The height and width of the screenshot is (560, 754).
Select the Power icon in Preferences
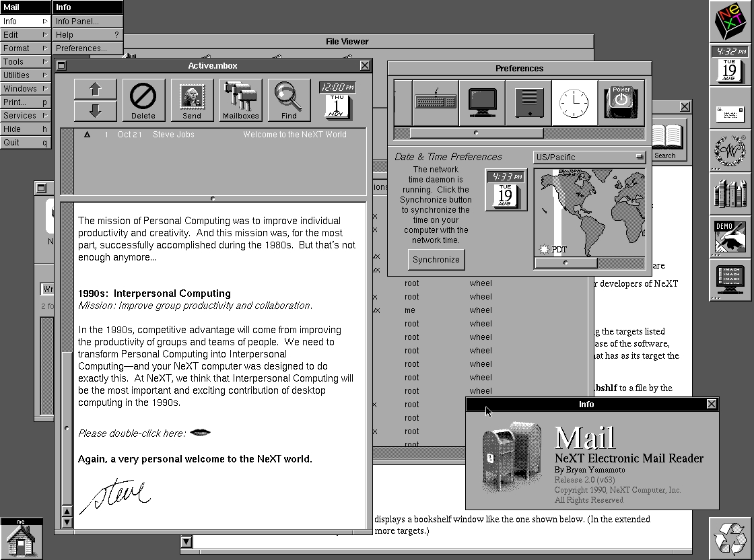click(x=621, y=103)
